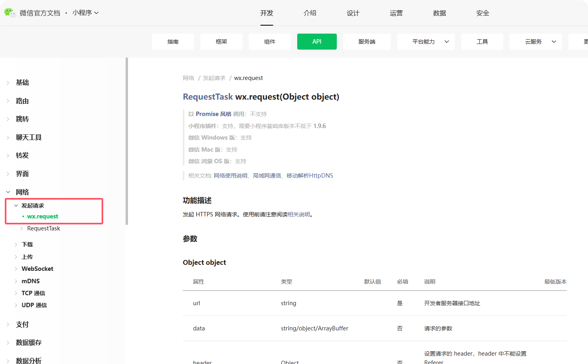
Task: Collapse the 网络 sidebar section
Action: [x=22, y=192]
